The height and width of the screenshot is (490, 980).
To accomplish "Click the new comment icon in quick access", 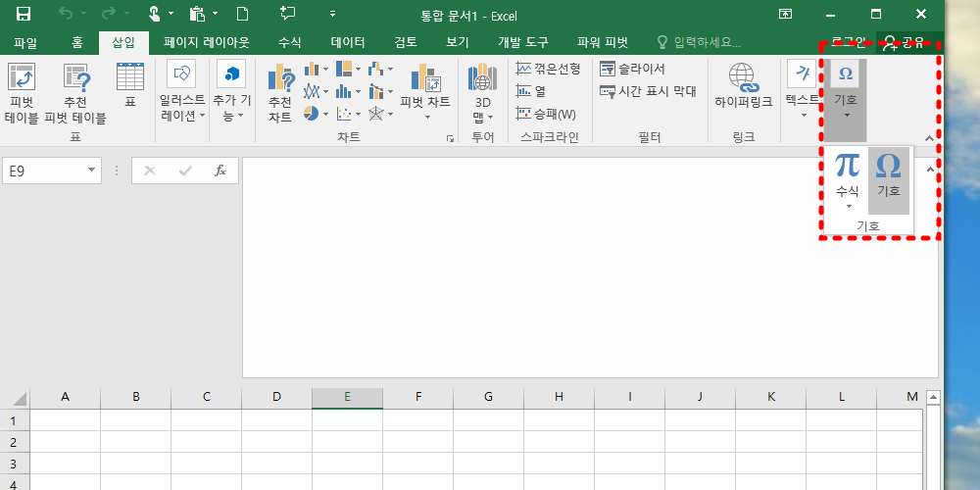I will coord(287,14).
